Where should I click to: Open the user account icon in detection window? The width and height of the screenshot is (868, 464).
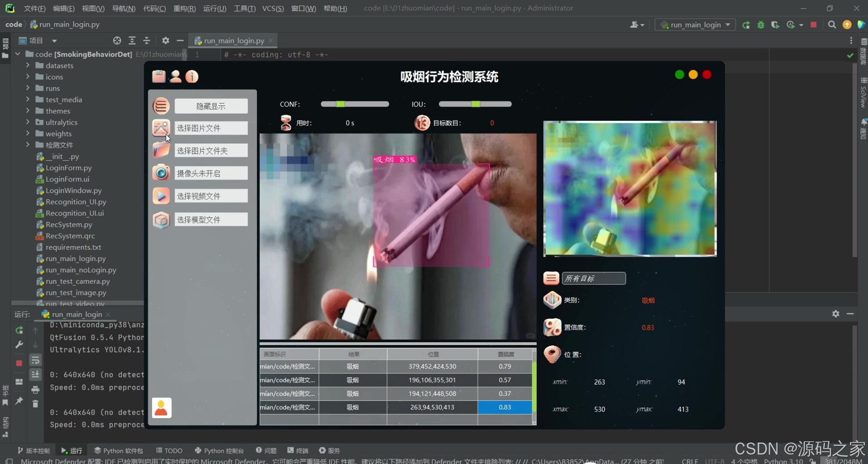click(x=175, y=76)
